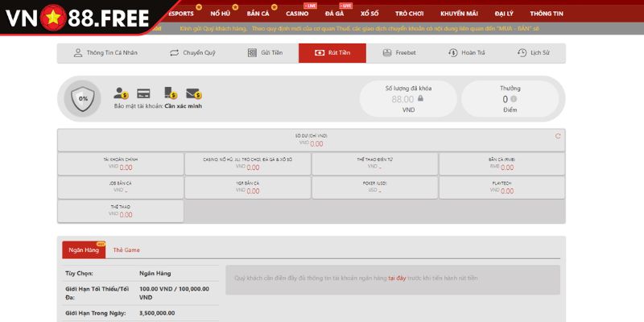Click the 'tại đây' bank info link

[x=396, y=279]
